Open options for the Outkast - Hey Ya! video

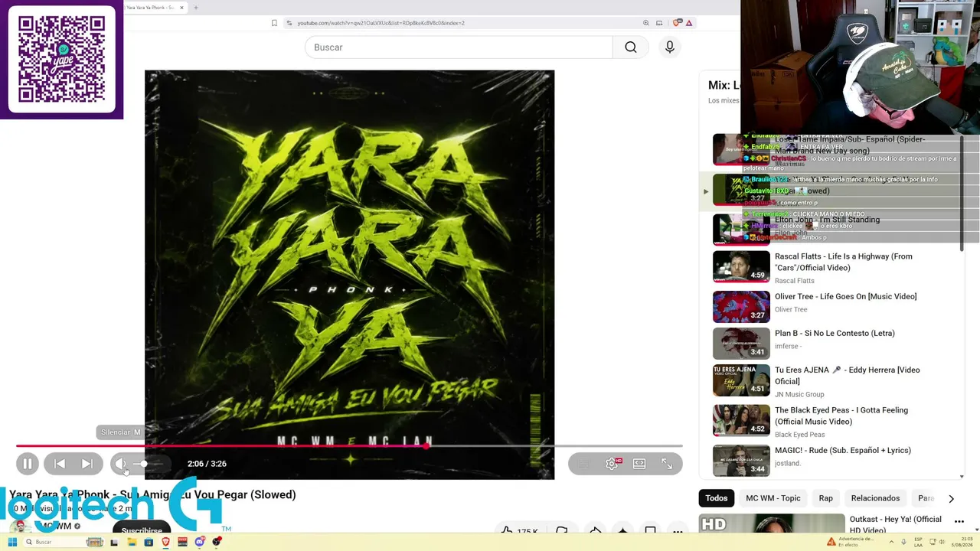pos(959,522)
